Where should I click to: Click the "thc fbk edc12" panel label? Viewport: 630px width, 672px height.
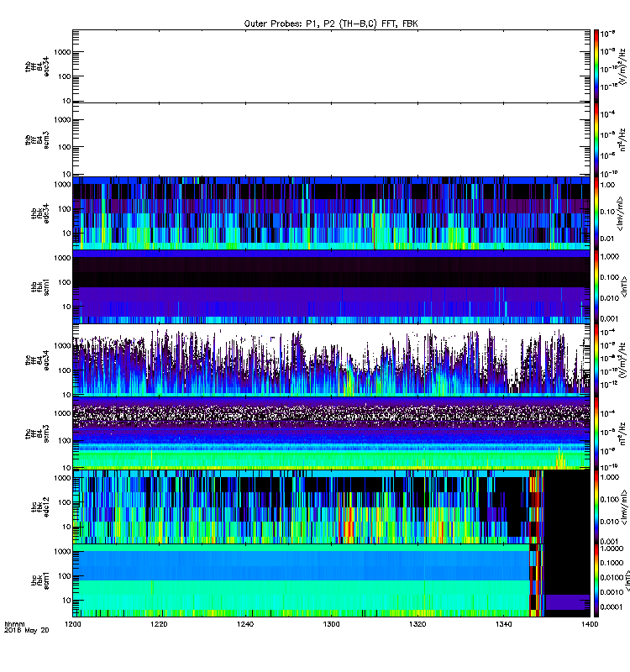[40, 507]
